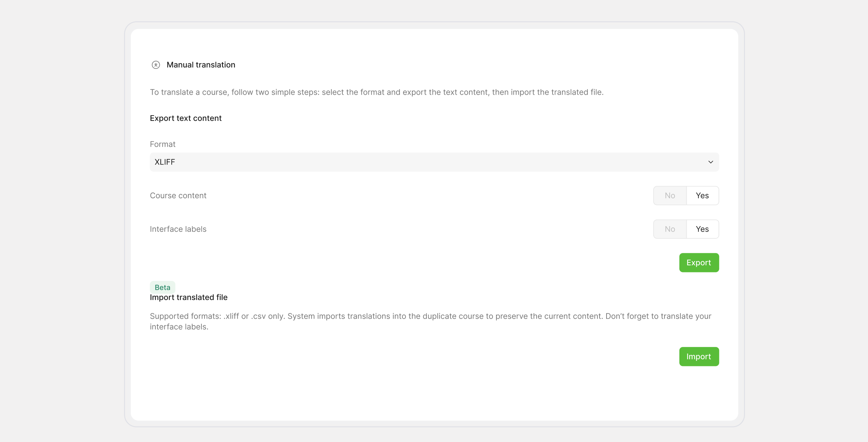Select the XLIFF value text
This screenshot has height=442, width=868.
coord(165,162)
